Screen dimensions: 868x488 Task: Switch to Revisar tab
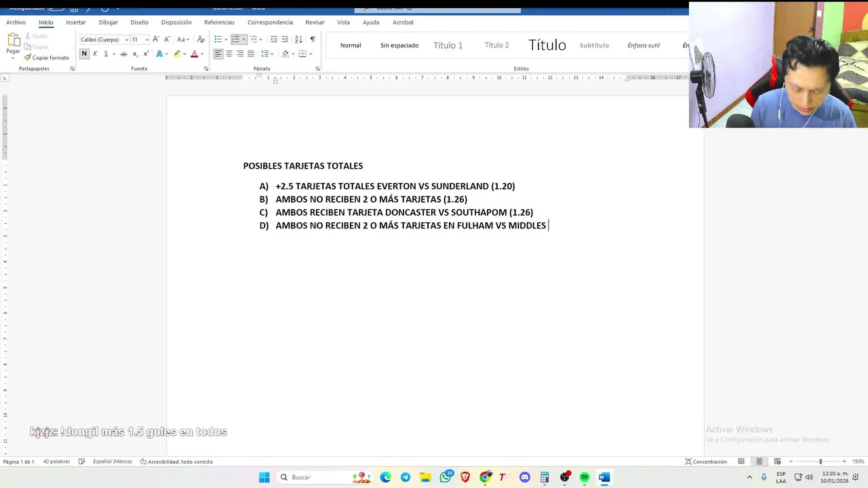click(315, 22)
